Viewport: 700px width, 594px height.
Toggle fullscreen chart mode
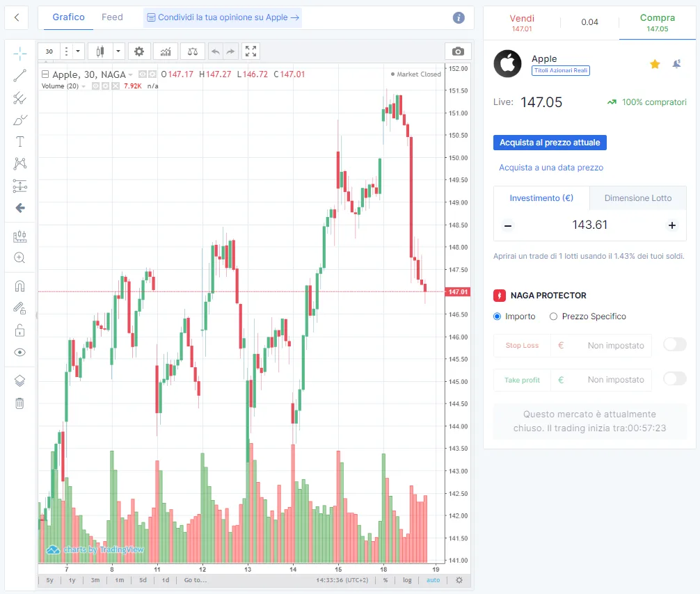coord(251,51)
